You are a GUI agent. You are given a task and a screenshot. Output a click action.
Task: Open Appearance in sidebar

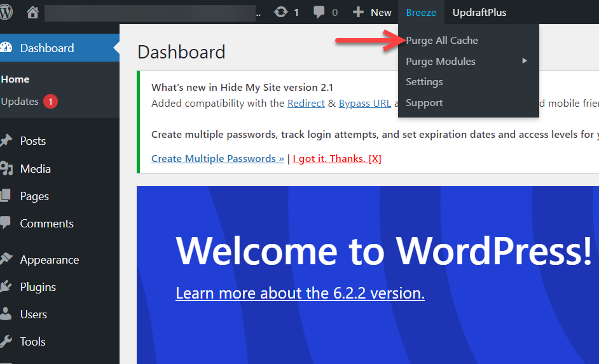tap(49, 260)
